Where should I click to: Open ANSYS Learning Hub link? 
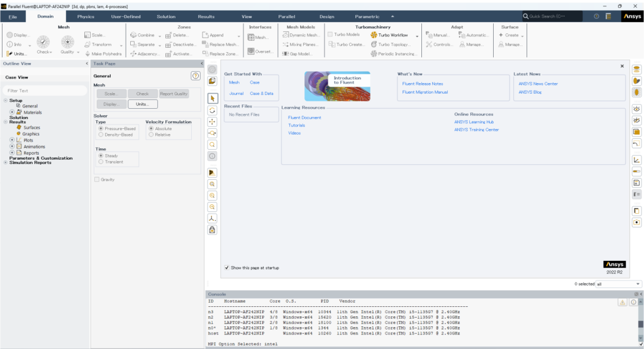(x=474, y=122)
